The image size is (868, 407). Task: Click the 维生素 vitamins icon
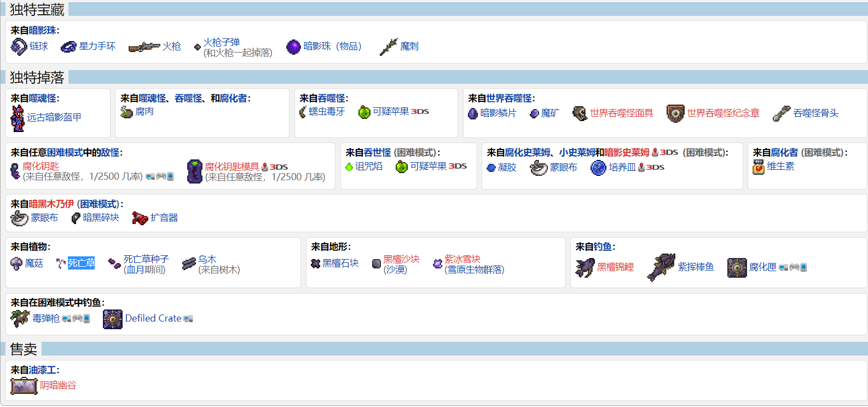coord(758,167)
